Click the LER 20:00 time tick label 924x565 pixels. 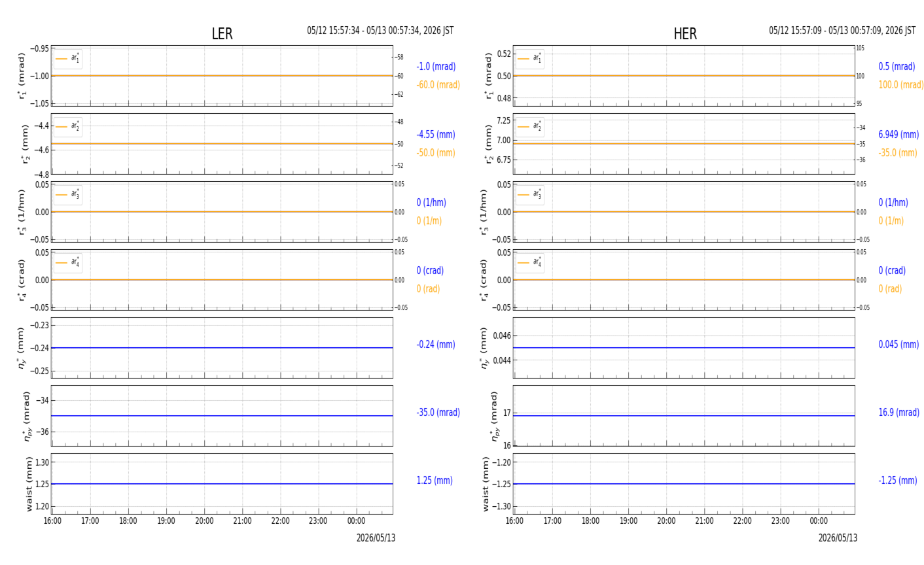[x=204, y=521]
